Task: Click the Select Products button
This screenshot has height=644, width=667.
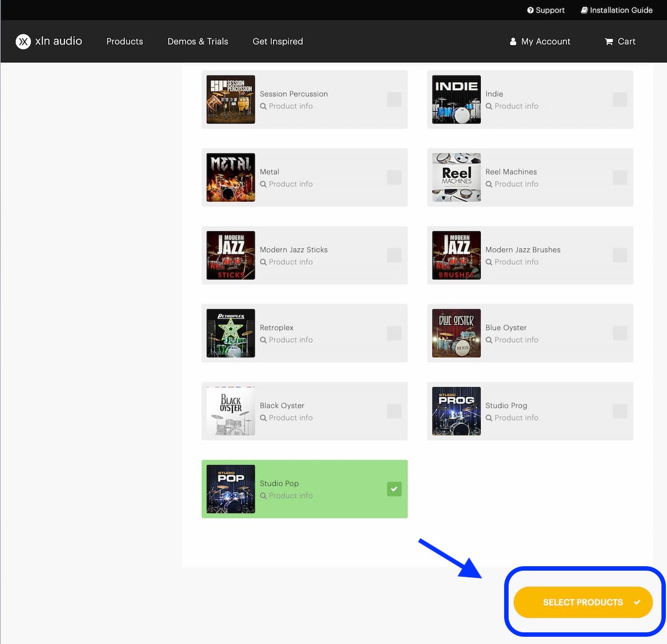Action: tap(583, 602)
